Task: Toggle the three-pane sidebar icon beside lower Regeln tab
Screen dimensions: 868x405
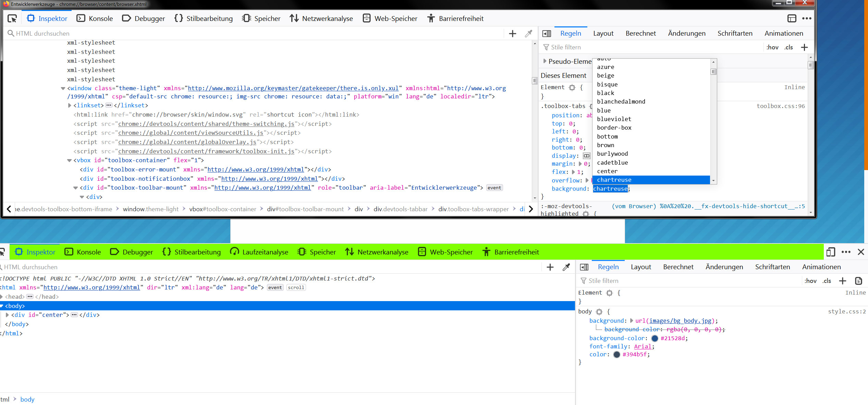Action: coord(584,267)
